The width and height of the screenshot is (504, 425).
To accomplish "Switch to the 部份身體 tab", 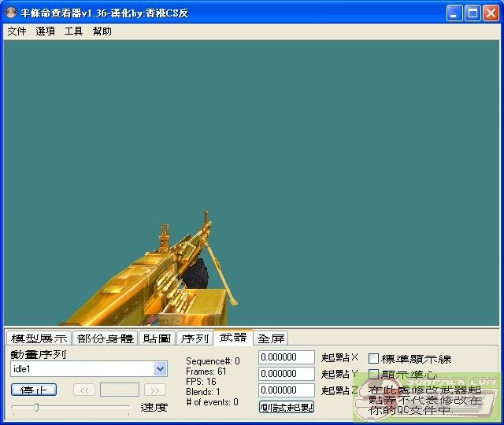I will click(105, 338).
